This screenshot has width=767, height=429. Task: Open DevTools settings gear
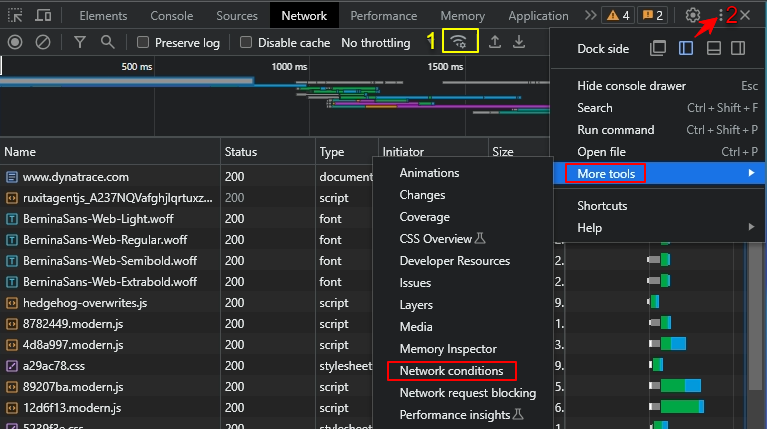pos(693,16)
